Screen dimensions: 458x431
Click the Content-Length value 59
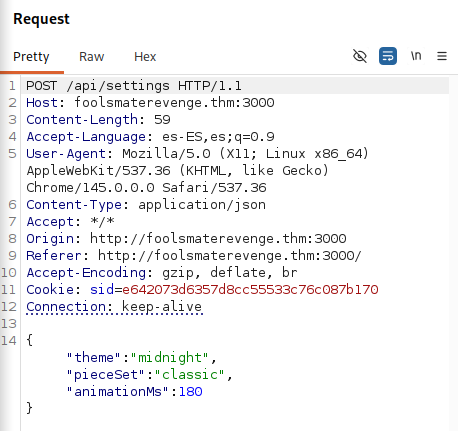(162, 120)
